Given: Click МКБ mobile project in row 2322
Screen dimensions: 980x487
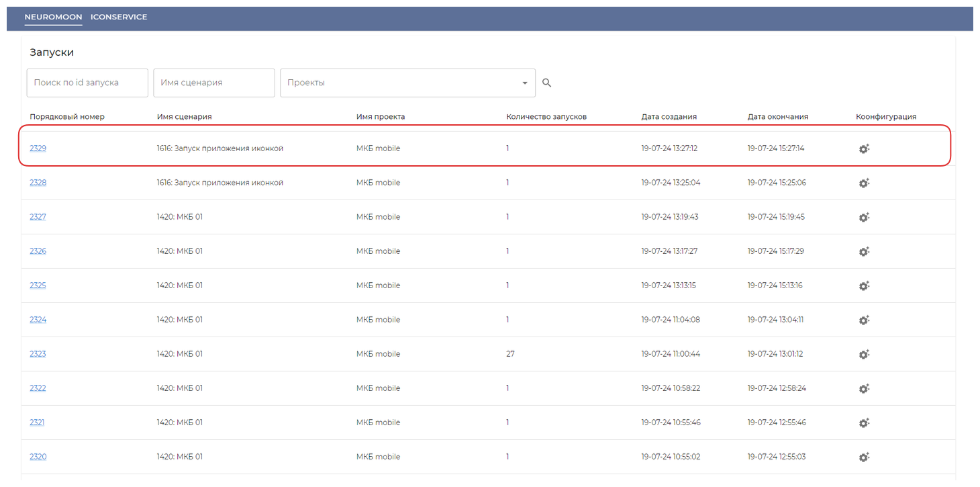Looking at the screenshot, I should point(378,388).
